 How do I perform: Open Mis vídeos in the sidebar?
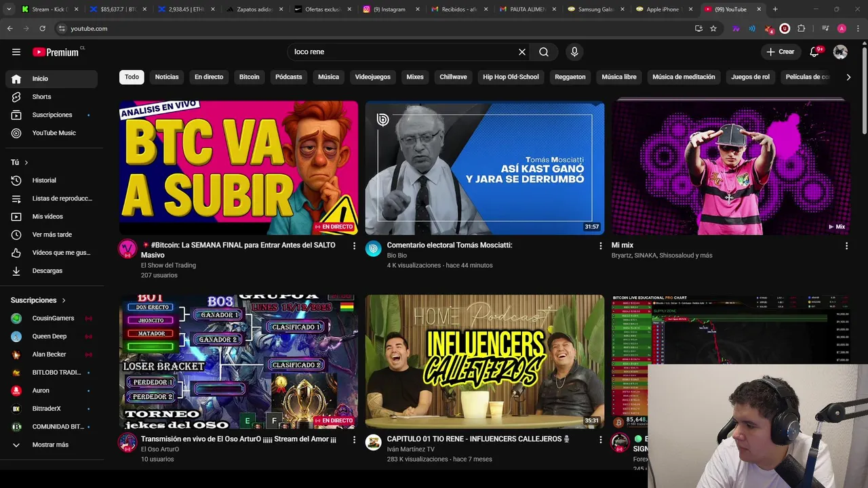pyautogui.click(x=52, y=216)
